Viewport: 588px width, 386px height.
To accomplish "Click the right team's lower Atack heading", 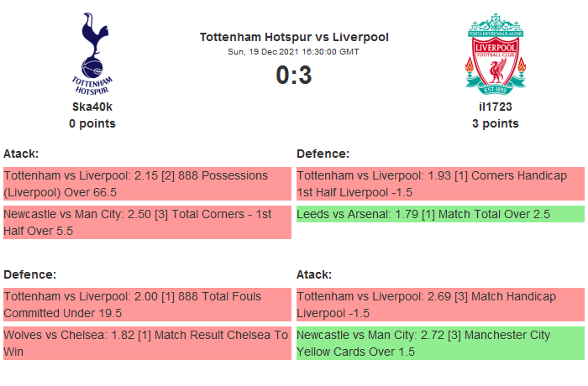I will pos(314,274).
